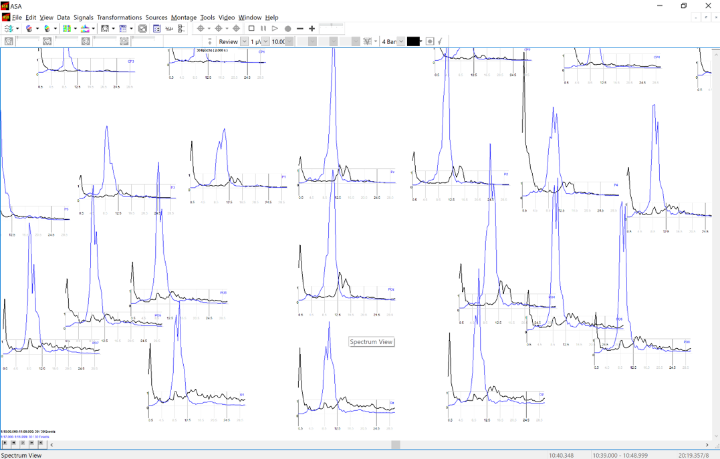Click the minus zoom-out icon
The width and height of the screenshot is (720, 459).
point(300,29)
